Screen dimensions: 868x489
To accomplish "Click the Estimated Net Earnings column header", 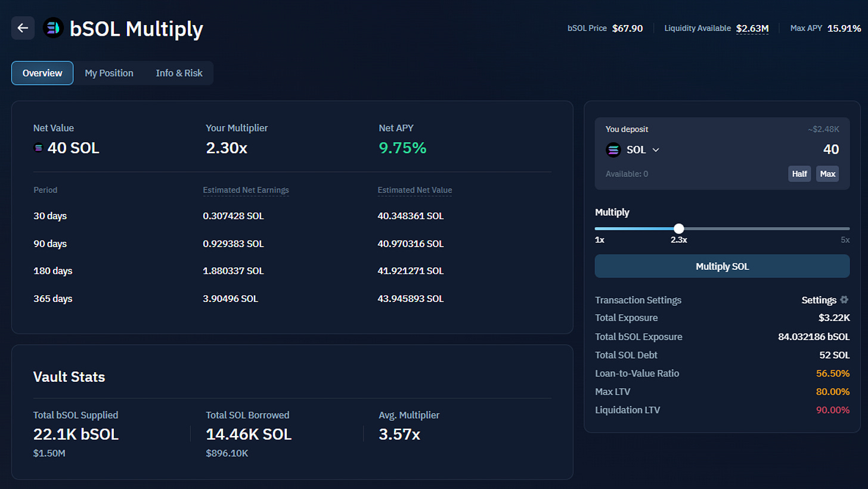I will 246,190.
